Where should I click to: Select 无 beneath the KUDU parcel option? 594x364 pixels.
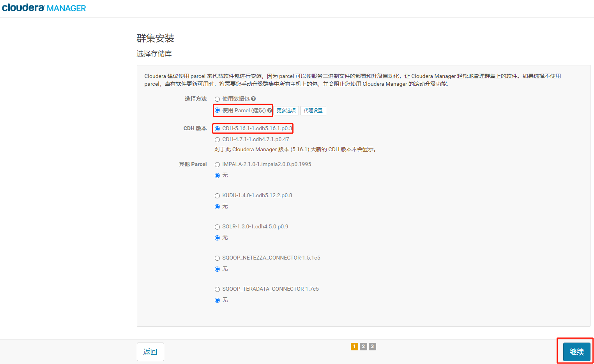tap(217, 207)
